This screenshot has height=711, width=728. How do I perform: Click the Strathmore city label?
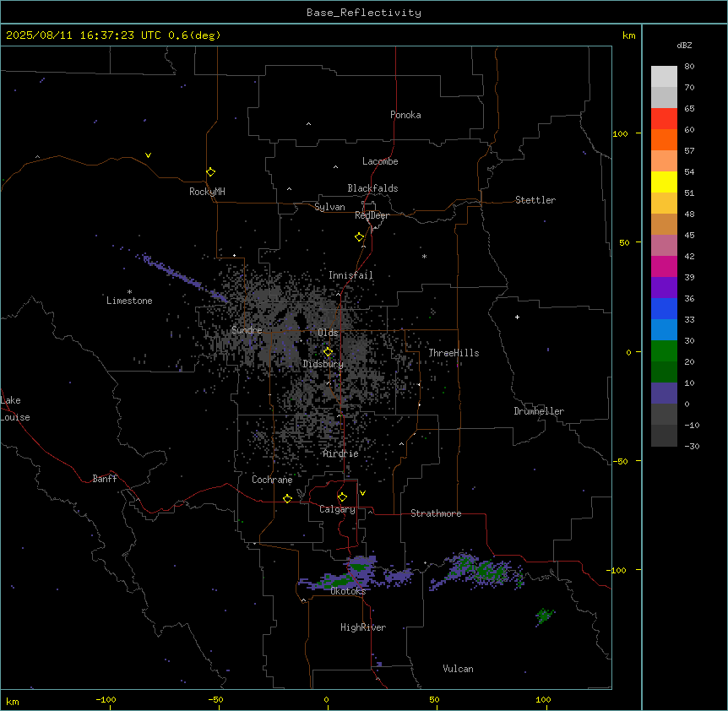coord(436,513)
